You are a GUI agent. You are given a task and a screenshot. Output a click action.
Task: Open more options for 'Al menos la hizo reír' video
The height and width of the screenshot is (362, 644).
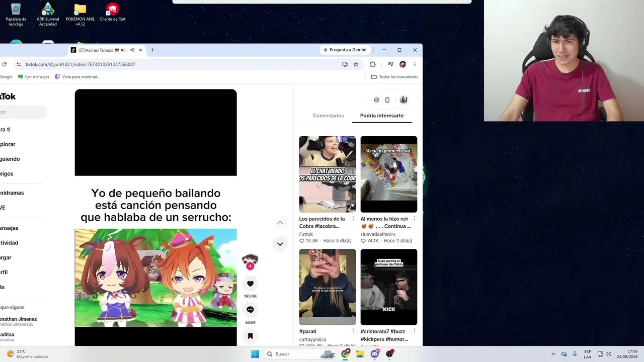[414, 218]
